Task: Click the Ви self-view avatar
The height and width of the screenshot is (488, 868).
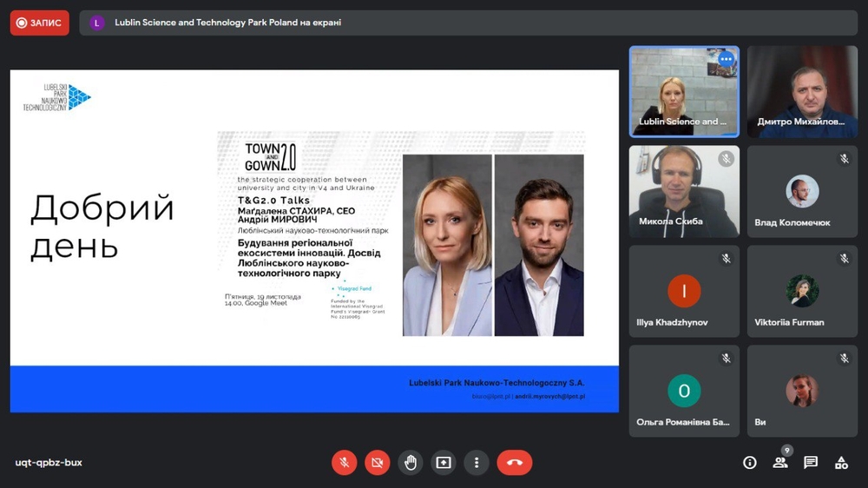Action: (802, 391)
